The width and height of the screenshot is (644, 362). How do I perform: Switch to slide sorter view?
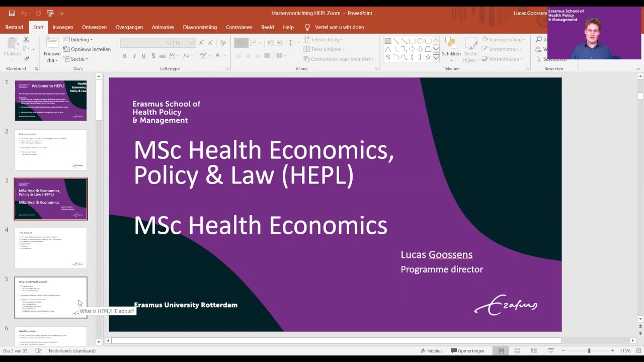click(x=517, y=351)
